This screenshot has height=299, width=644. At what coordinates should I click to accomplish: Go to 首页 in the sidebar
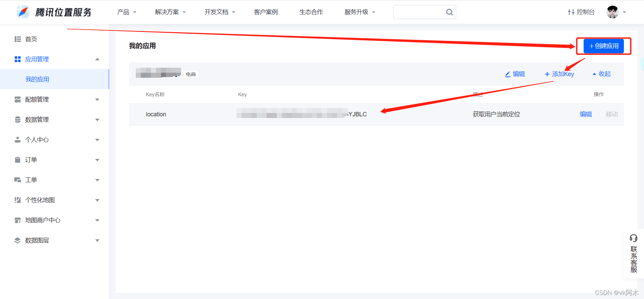[x=31, y=39]
